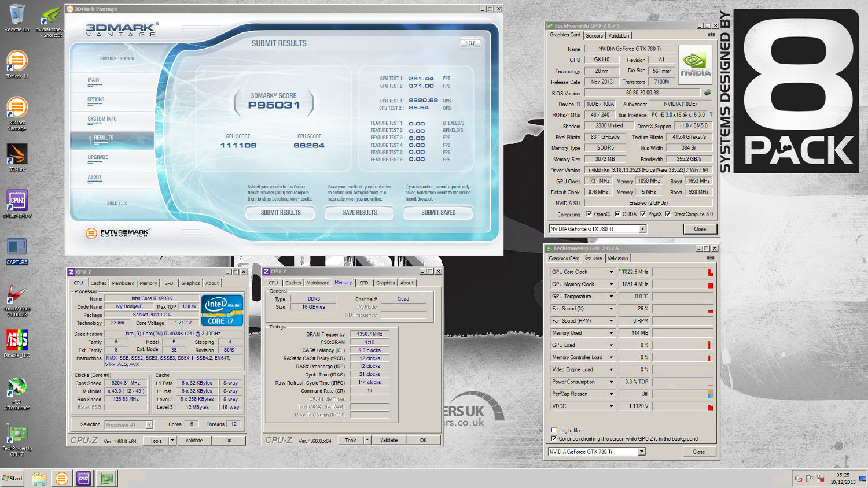Image resolution: width=868 pixels, height=488 pixels.
Task: Open Processor #1 selection dropdown
Action: click(x=129, y=424)
